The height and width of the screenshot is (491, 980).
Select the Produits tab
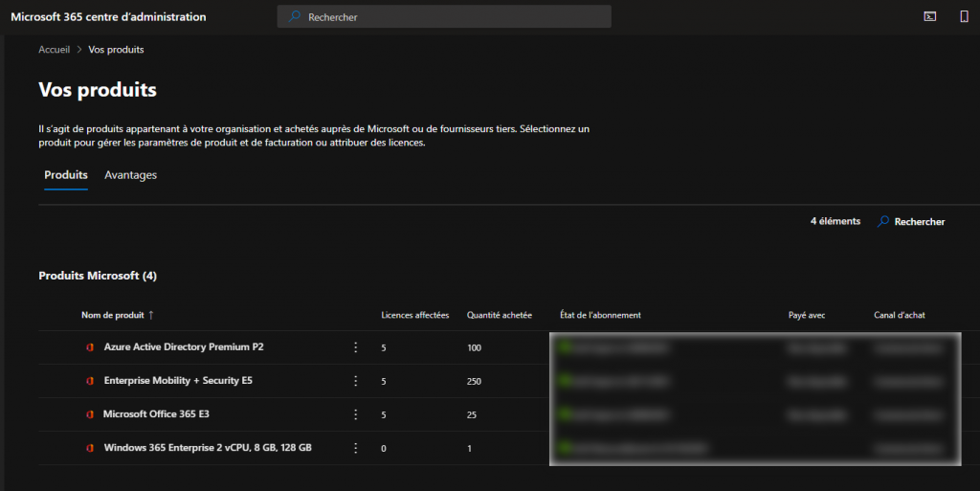tap(66, 175)
